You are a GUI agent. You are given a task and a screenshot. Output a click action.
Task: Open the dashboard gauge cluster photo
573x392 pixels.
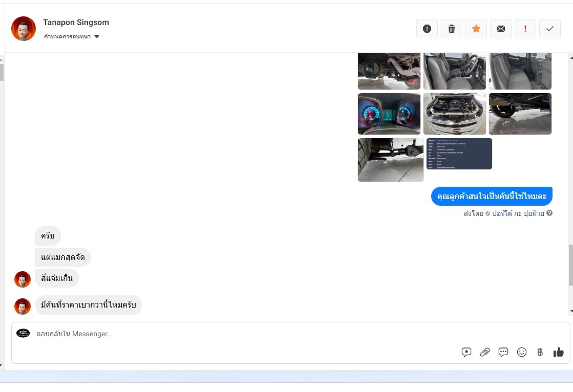(389, 114)
